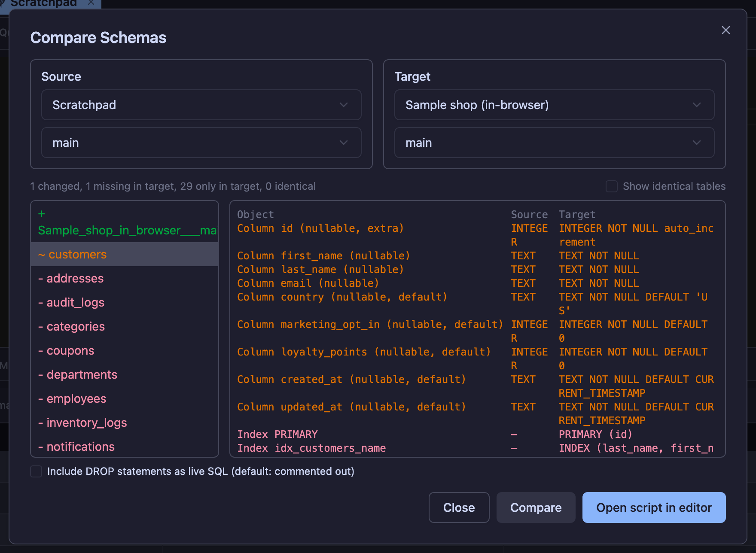Image resolution: width=756 pixels, height=553 pixels.
Task: Select the audit_logs table entry
Action: pyautogui.click(x=125, y=302)
